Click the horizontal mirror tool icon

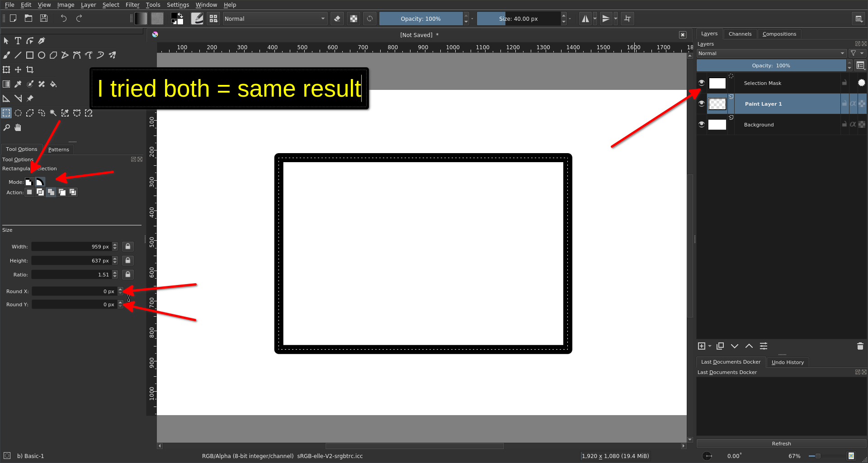pyautogui.click(x=585, y=19)
